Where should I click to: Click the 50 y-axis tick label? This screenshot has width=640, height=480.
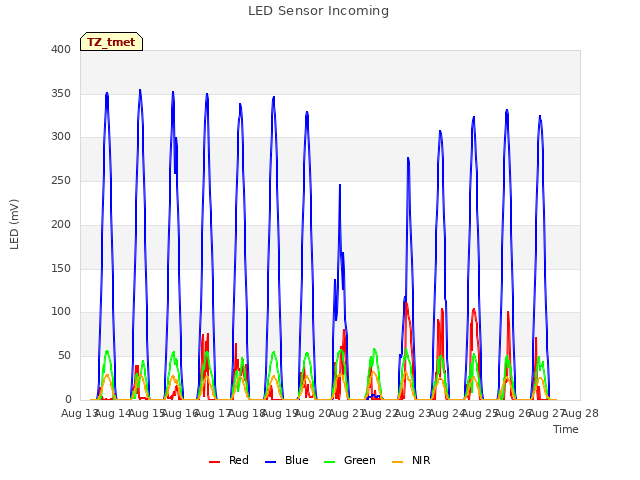click(64, 356)
